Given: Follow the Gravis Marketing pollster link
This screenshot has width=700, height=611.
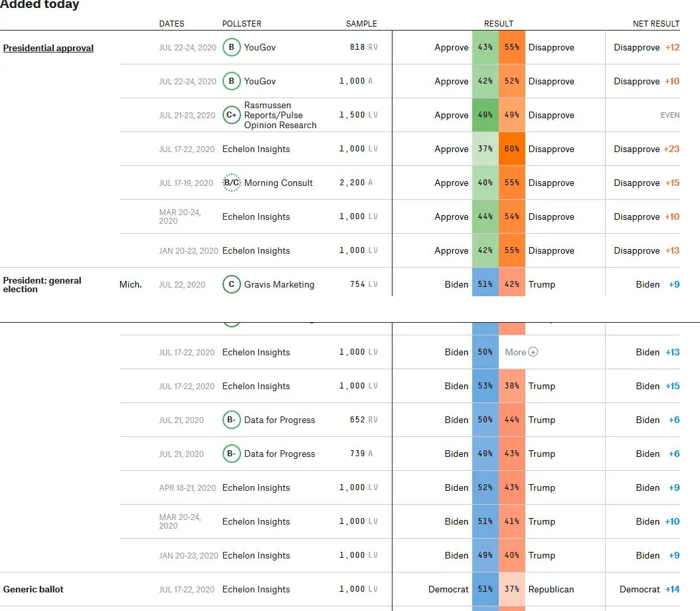Looking at the screenshot, I should coord(279,285).
